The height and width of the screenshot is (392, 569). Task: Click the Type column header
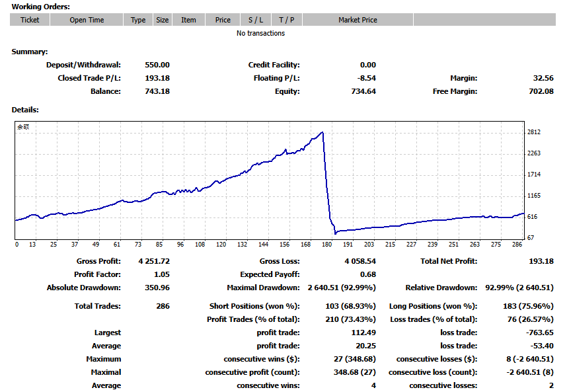(138, 20)
